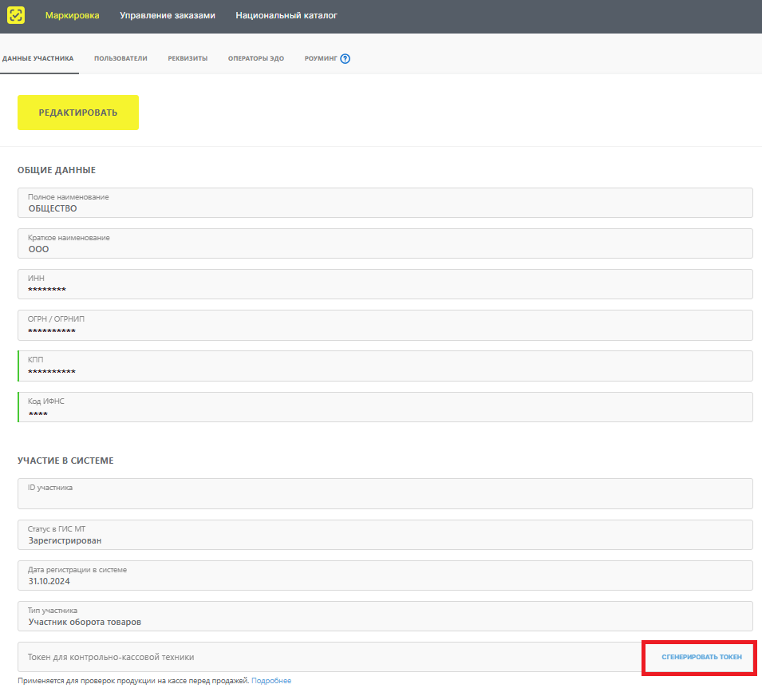Switch to the Данные участника tab
The height and width of the screenshot is (700, 762).
(x=38, y=58)
